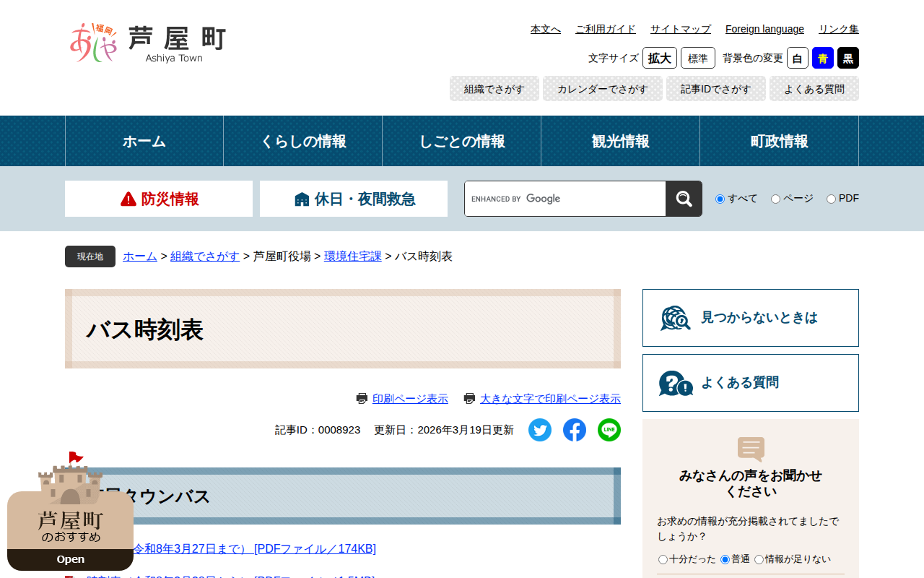The height and width of the screenshot is (578, 924).
Task: Open the くらしの情報 menu
Action: [x=303, y=141]
